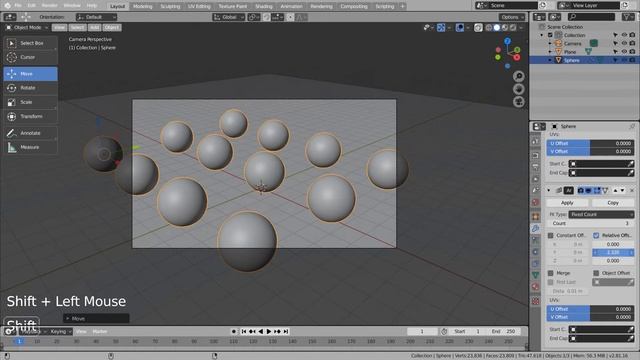Viewport: 640px width, 360px height.
Task: Toggle the viewport overlays button
Action: pos(460,28)
